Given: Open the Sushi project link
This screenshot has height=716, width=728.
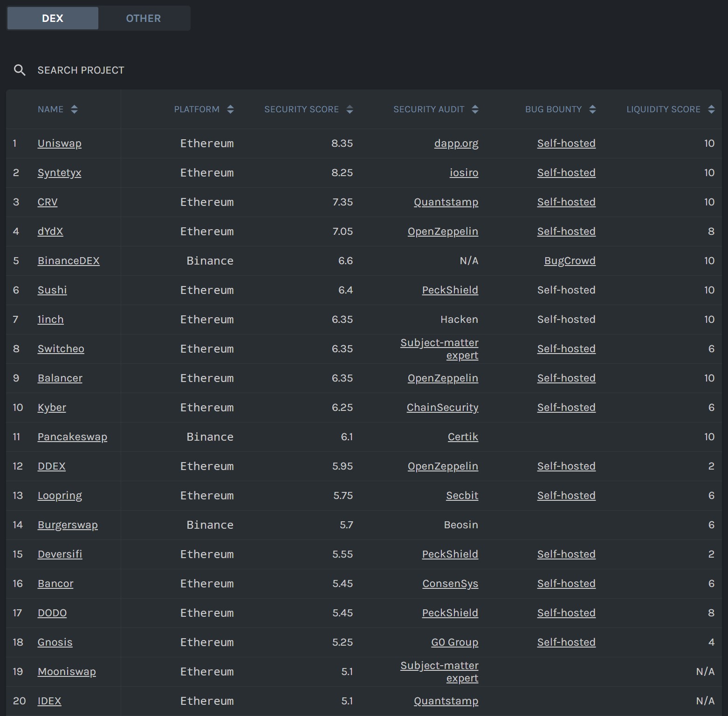Looking at the screenshot, I should [52, 290].
